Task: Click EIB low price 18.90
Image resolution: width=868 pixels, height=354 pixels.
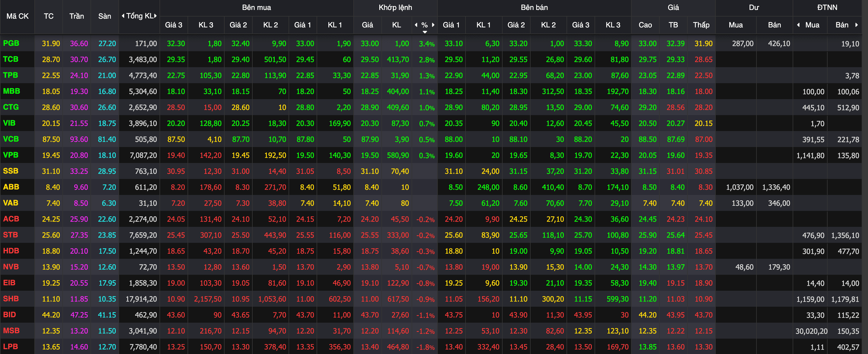Action: pos(703,283)
